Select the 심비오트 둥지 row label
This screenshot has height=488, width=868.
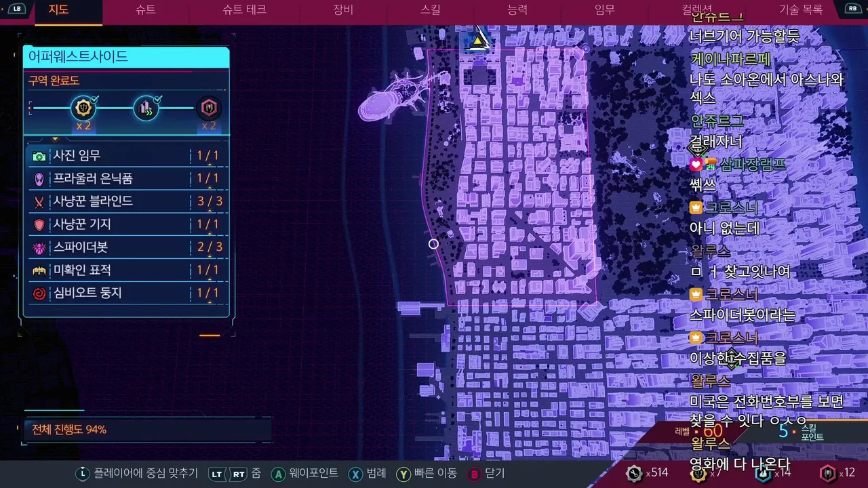pyautogui.click(x=87, y=293)
